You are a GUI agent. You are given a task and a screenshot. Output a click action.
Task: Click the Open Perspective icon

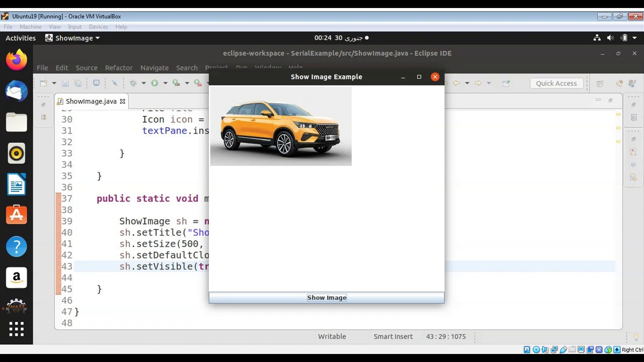[600, 83]
